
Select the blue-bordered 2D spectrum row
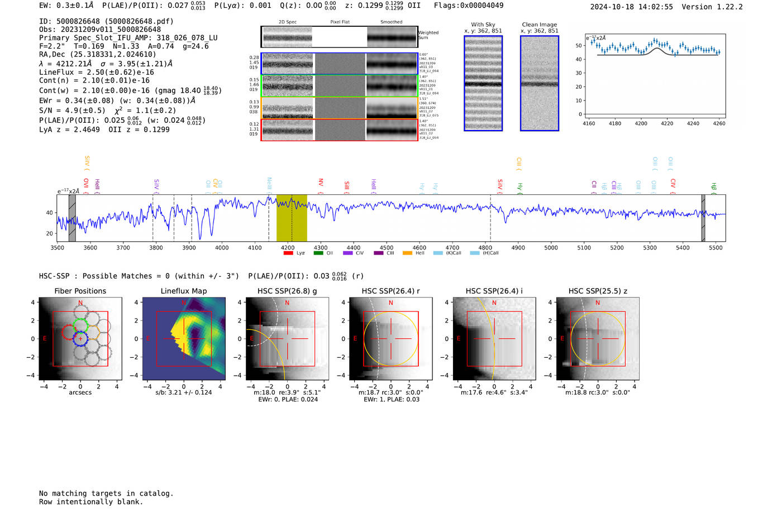340,64
